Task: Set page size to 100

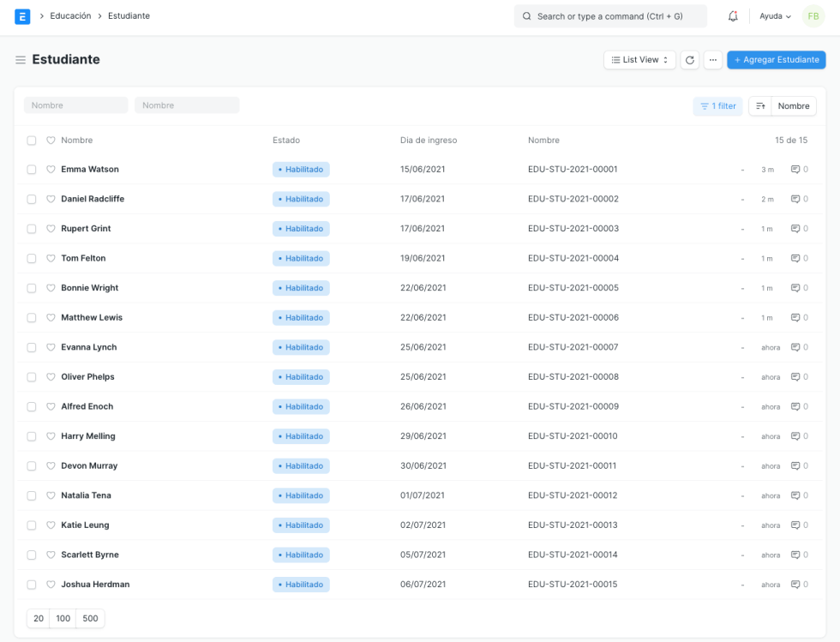Action: (x=63, y=618)
